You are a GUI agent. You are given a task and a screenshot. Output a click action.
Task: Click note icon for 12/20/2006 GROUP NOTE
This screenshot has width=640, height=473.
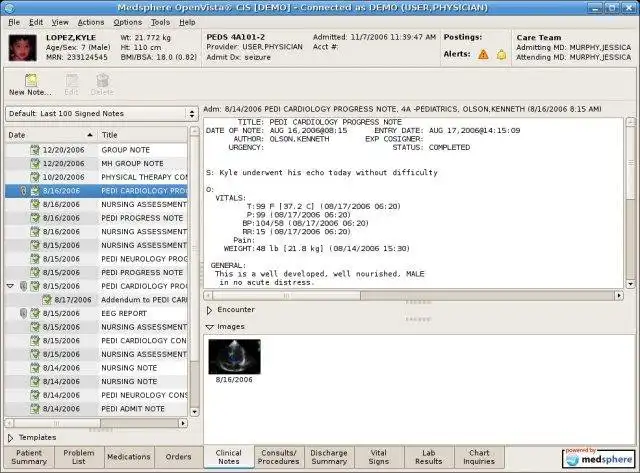point(35,150)
